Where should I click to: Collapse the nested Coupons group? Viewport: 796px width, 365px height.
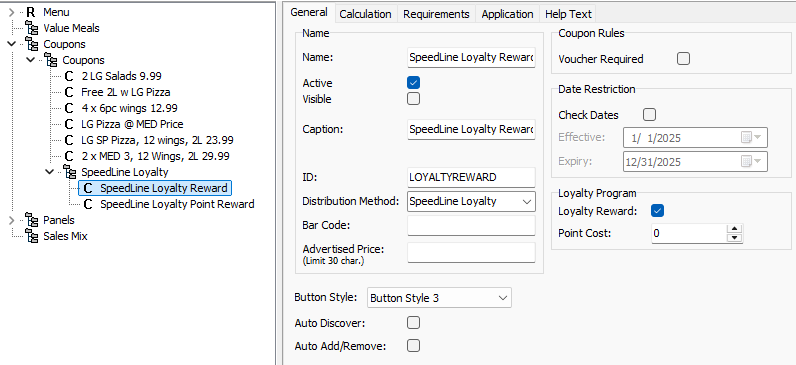click(x=31, y=60)
